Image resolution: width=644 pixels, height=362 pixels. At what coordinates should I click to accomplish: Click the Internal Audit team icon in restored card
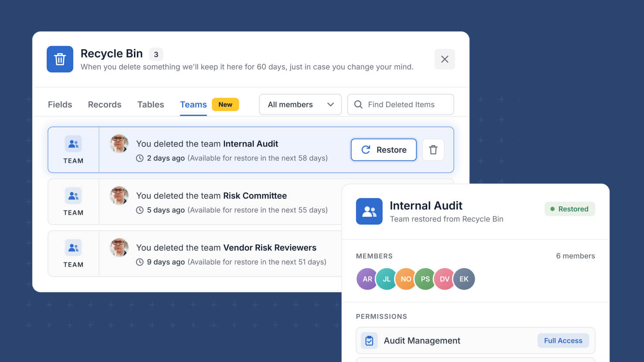tap(369, 212)
